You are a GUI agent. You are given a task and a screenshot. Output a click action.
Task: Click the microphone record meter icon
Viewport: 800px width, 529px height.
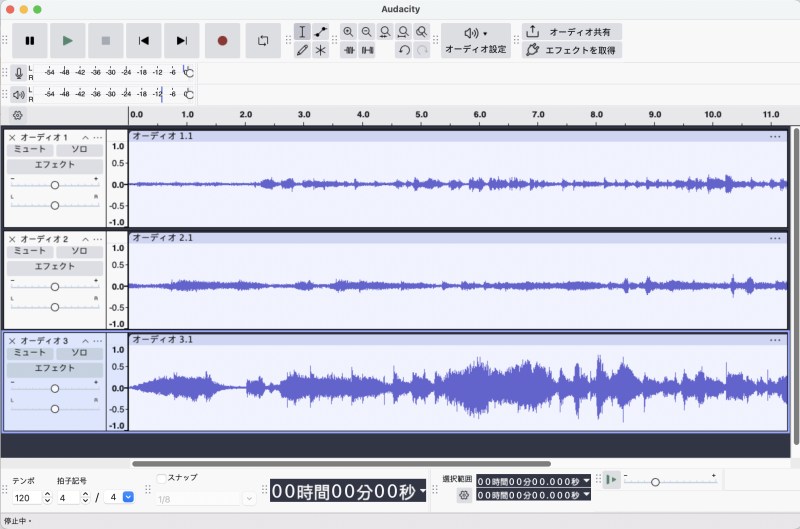(19, 73)
